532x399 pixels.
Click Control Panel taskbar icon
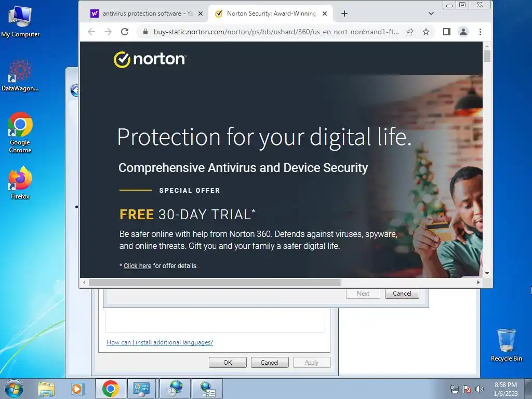tap(141, 389)
